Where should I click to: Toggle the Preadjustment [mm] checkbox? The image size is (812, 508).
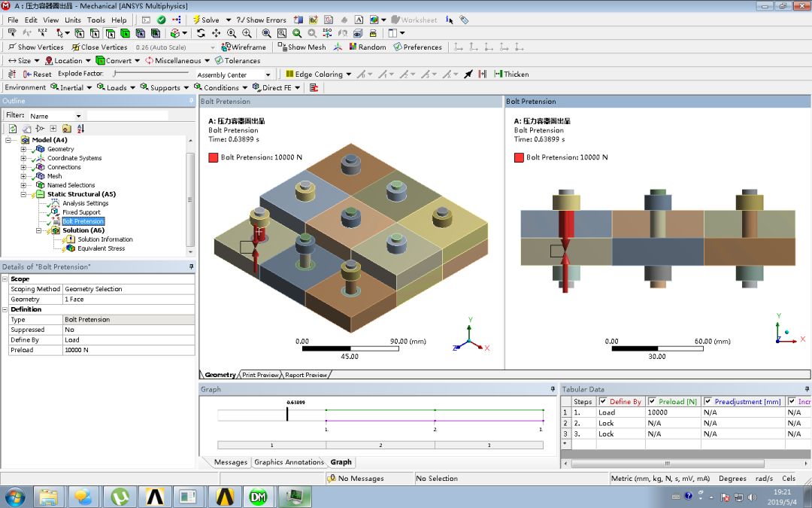707,401
